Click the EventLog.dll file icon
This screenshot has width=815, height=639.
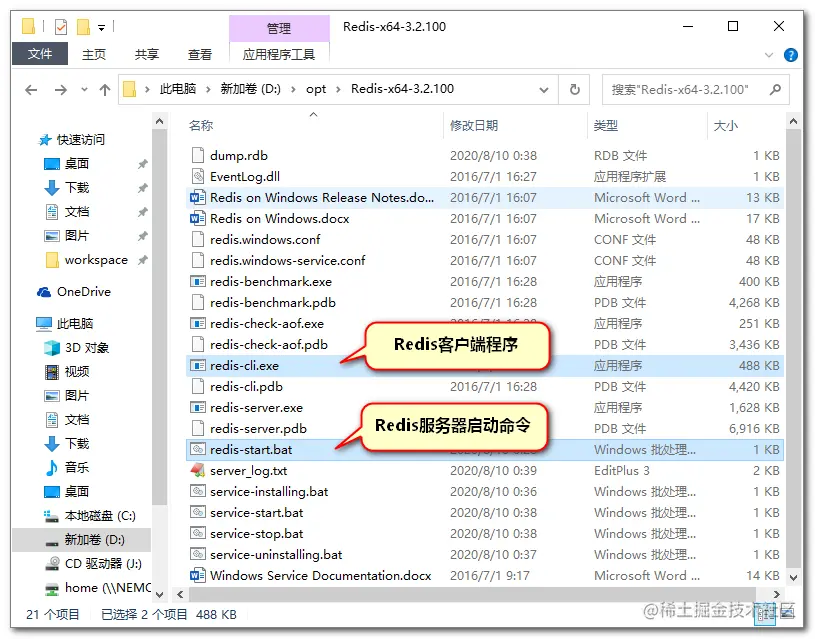[x=198, y=176]
